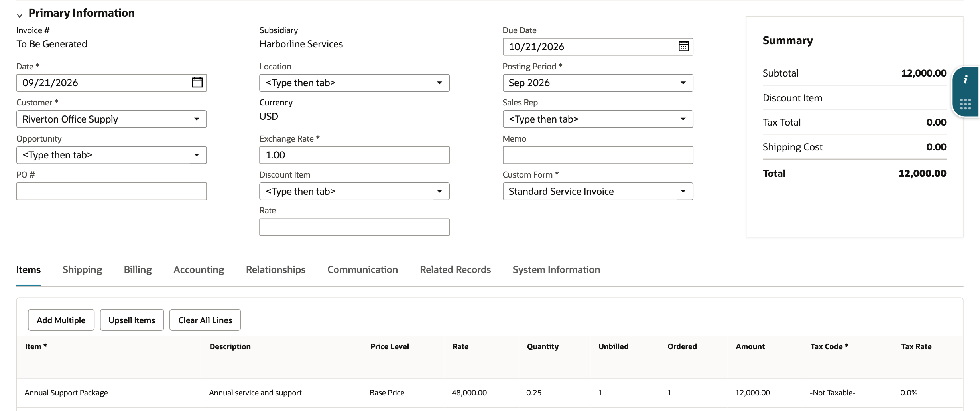
Task: Click the PO # input field
Action: (111, 191)
